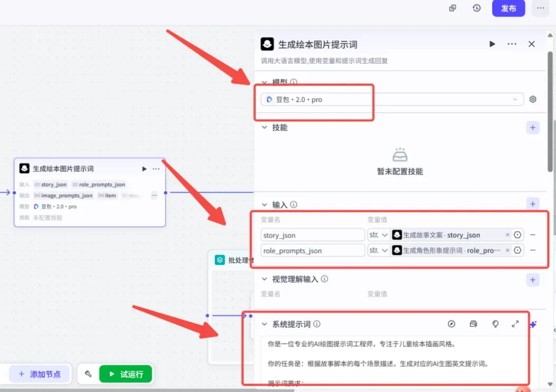Clear the role_prompts_json reference value
This screenshot has width=556, height=392.
[508, 250]
